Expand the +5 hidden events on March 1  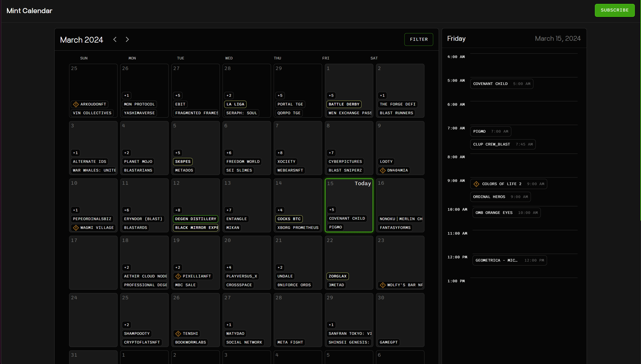coord(331,95)
